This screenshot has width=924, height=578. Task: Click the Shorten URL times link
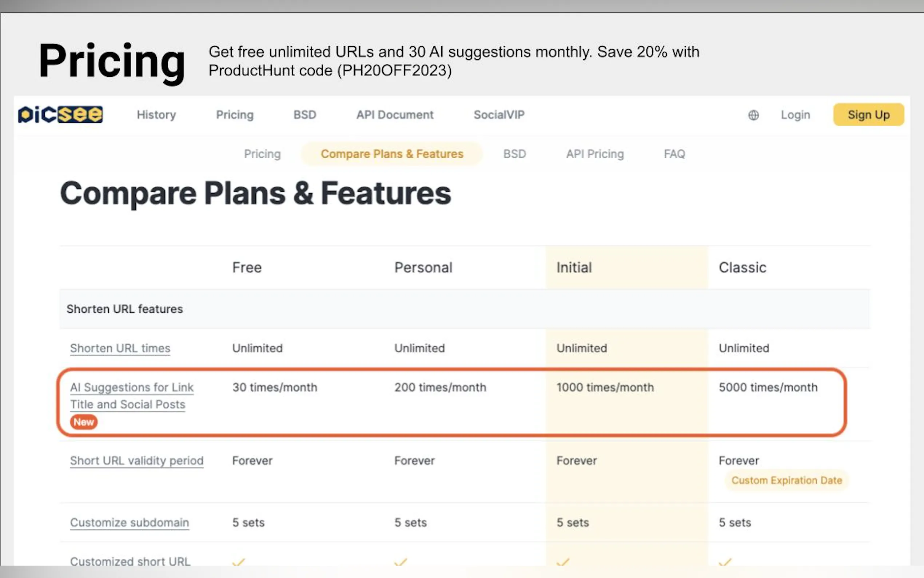pos(120,348)
